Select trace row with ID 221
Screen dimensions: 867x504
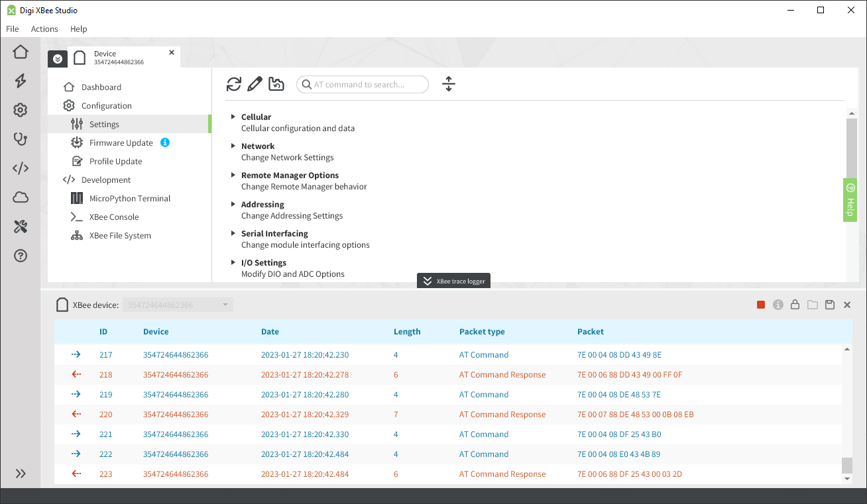tap(448, 434)
